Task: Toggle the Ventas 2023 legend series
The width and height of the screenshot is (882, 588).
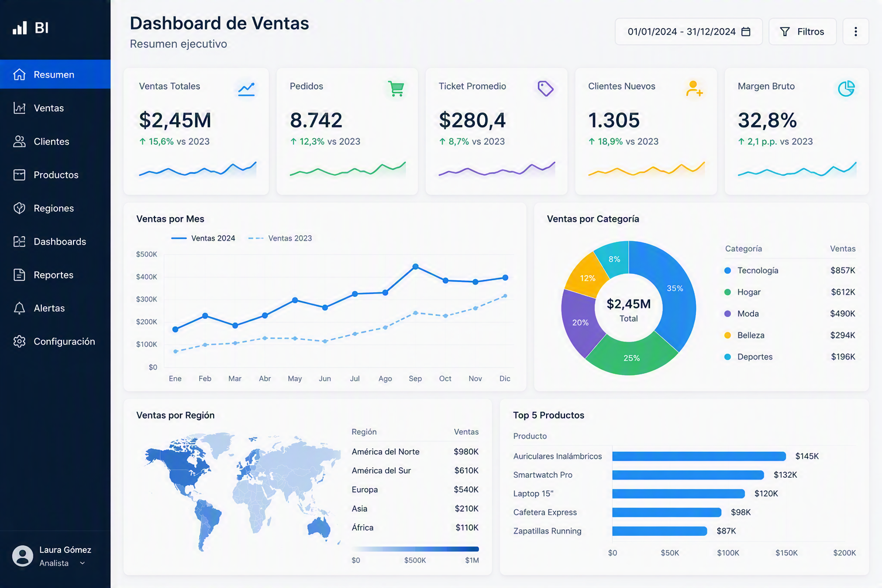Action: 280,238
